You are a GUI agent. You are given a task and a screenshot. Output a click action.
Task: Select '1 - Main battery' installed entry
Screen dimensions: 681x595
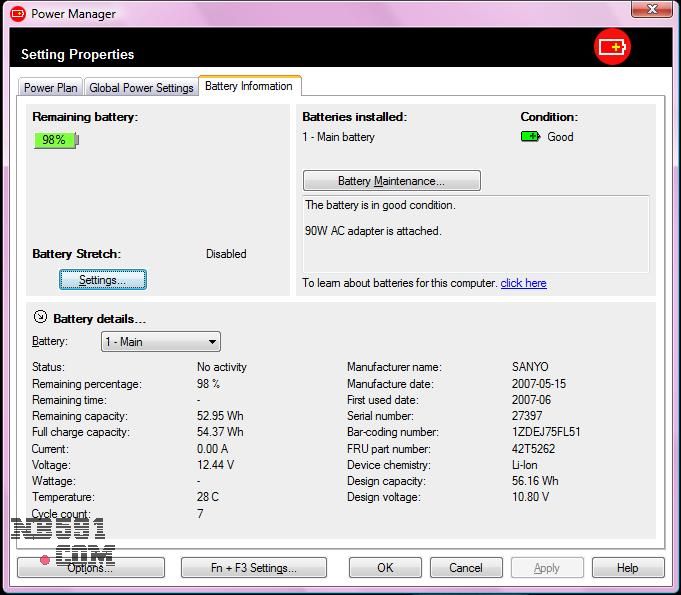tap(338, 137)
